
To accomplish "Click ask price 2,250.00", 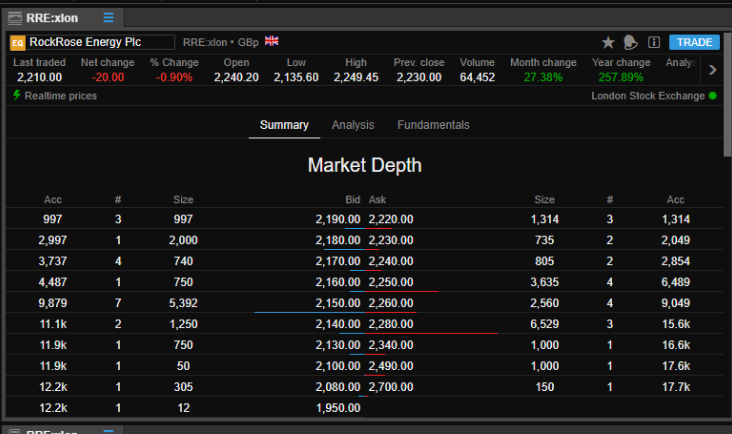I will pyautogui.click(x=391, y=282).
